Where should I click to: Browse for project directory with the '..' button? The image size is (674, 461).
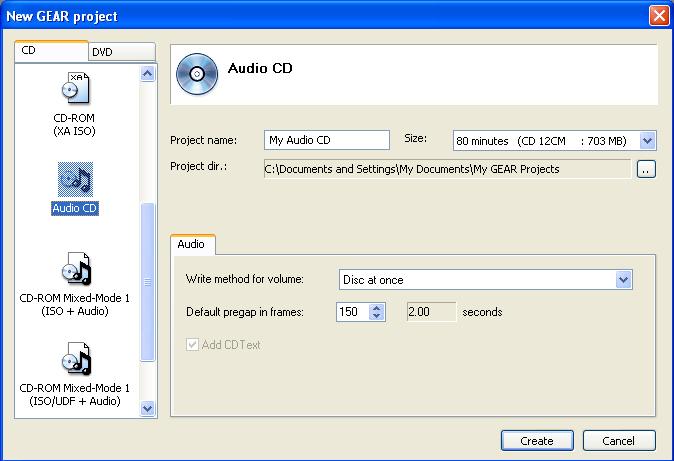click(646, 170)
